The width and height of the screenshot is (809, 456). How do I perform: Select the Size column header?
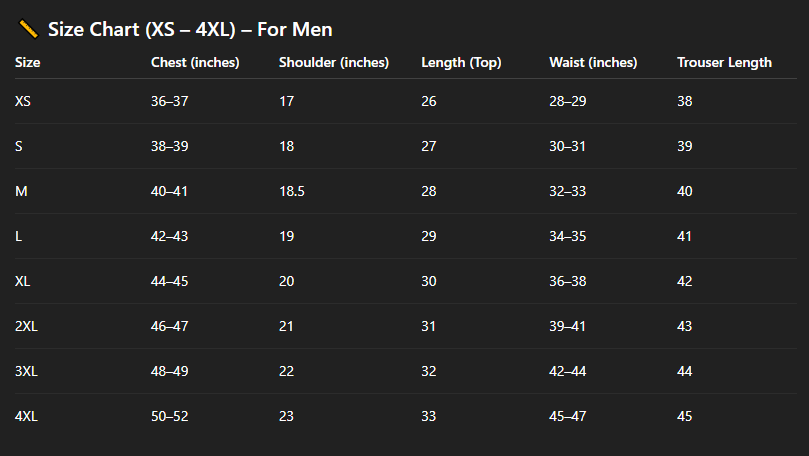coord(28,62)
